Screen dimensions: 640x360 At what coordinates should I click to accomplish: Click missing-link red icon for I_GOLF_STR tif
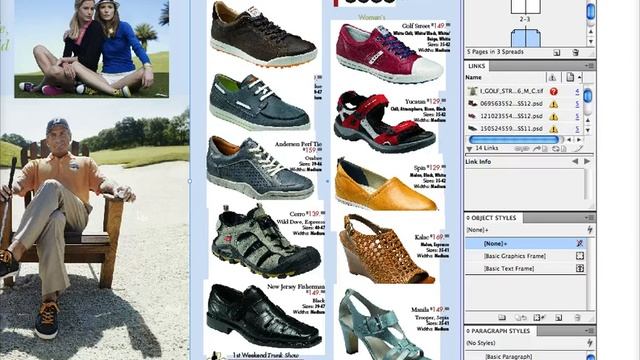553,91
